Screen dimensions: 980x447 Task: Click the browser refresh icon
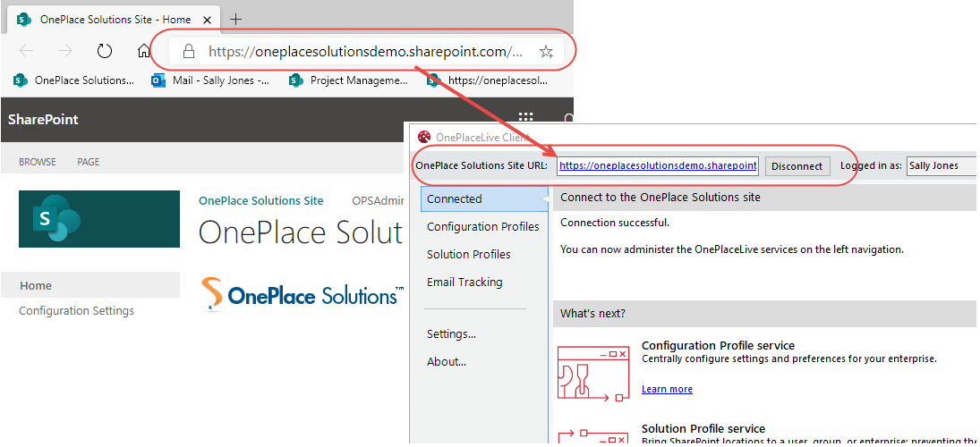pyautogui.click(x=105, y=52)
